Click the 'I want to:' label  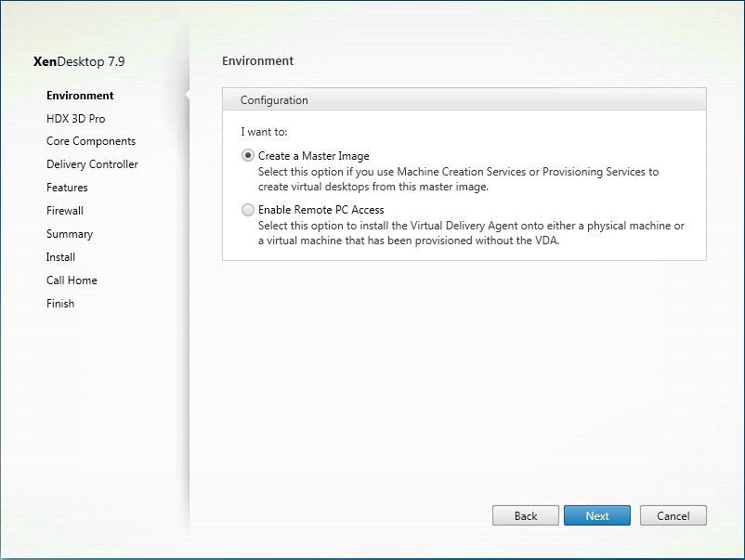(264, 132)
